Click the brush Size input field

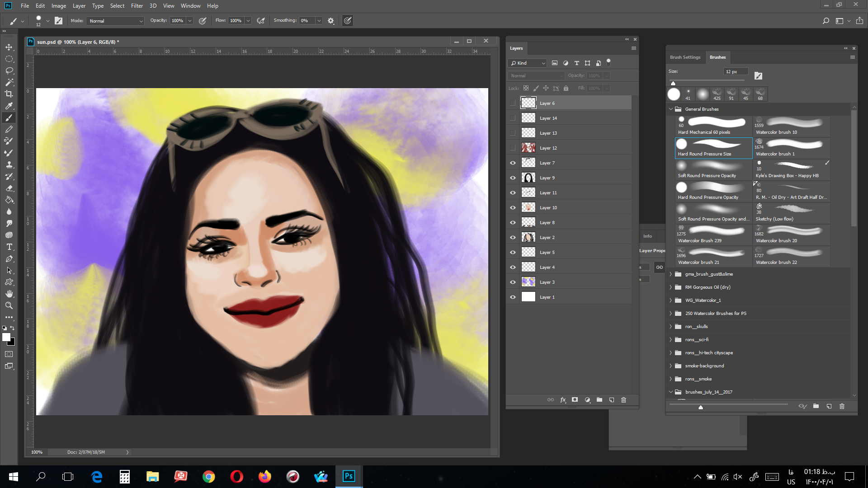pos(736,71)
